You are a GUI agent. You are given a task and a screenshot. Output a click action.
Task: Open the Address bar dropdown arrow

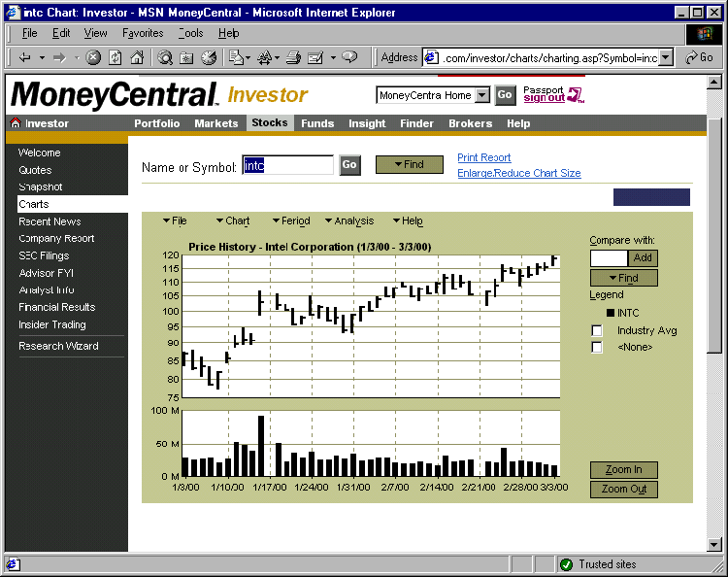pyautogui.click(x=666, y=57)
